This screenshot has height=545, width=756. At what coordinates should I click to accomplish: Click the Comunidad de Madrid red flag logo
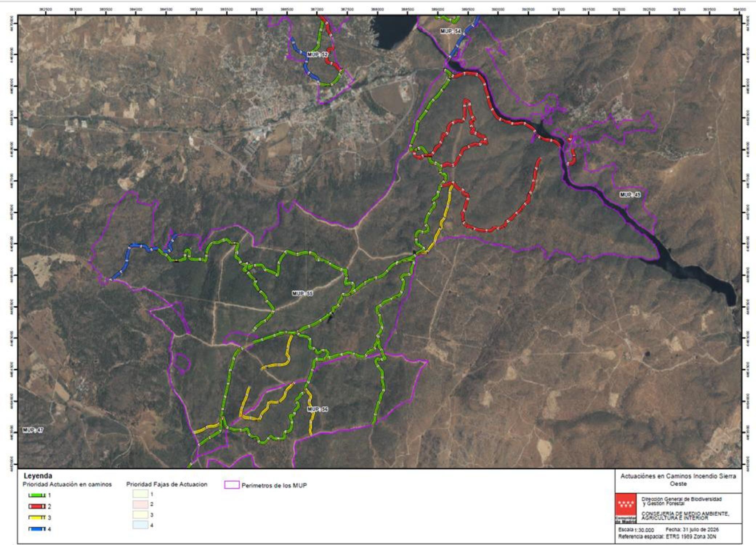tap(626, 505)
